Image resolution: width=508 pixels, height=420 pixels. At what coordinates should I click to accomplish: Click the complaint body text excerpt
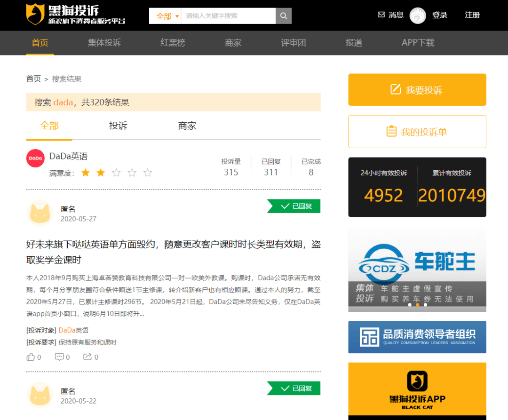(x=173, y=296)
